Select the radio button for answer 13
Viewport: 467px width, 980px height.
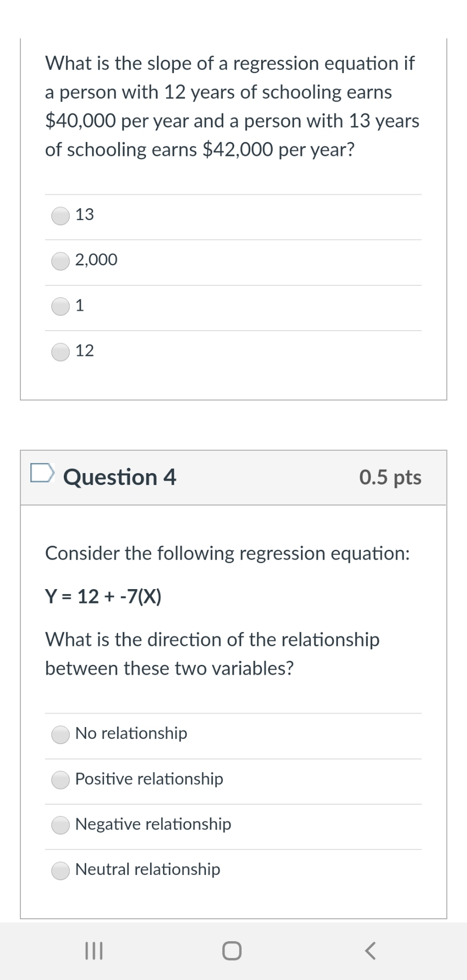pos(61,216)
